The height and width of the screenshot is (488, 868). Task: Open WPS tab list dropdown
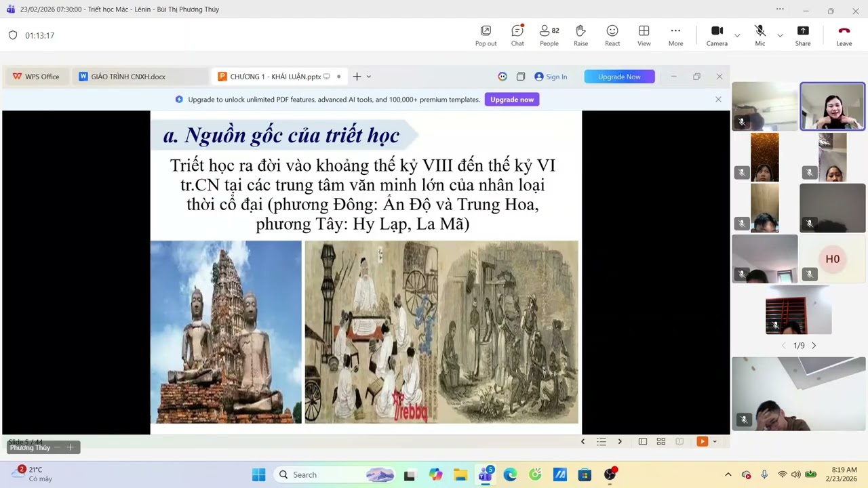coord(368,77)
